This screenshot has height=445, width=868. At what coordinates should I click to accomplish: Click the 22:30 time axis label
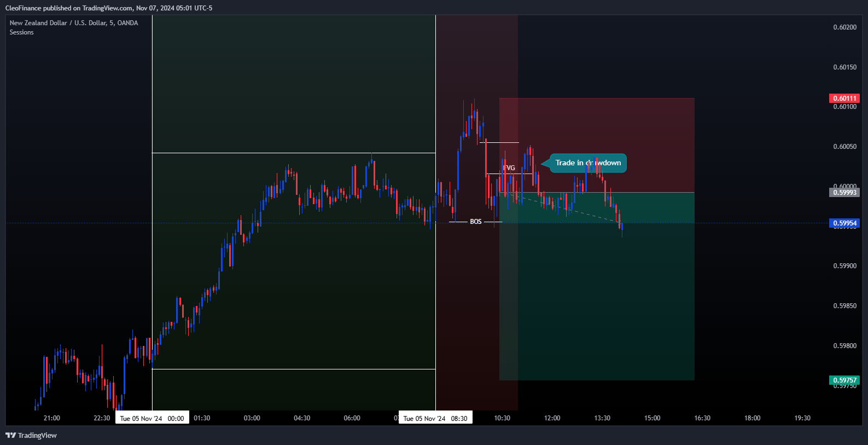tap(102, 418)
